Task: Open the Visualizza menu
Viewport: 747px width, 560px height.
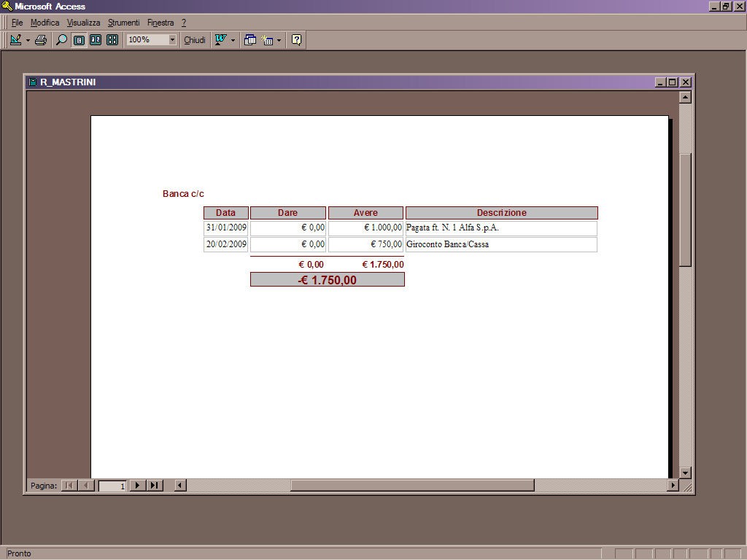Action: [x=83, y=23]
